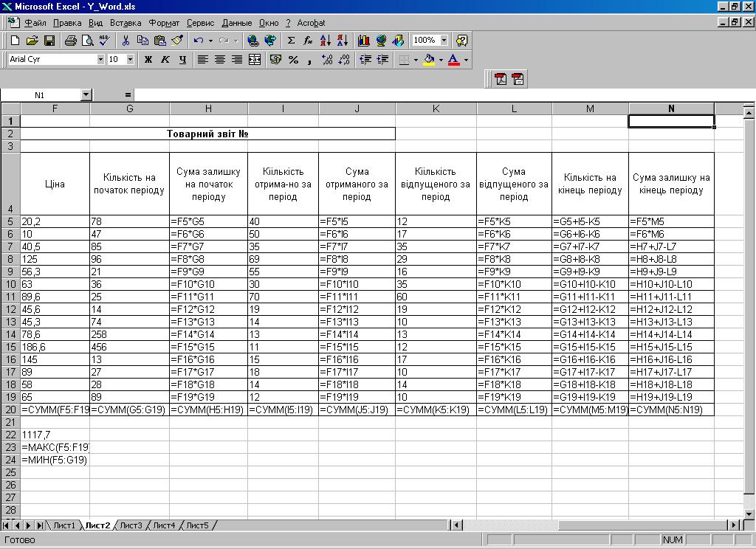Activate the Format Painter brush
This screenshot has width=756, height=549.
[177, 41]
